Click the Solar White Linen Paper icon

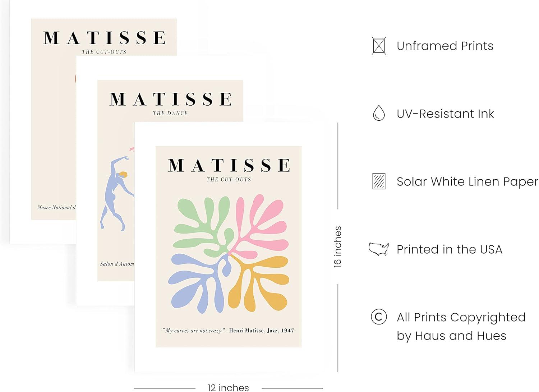tap(379, 181)
